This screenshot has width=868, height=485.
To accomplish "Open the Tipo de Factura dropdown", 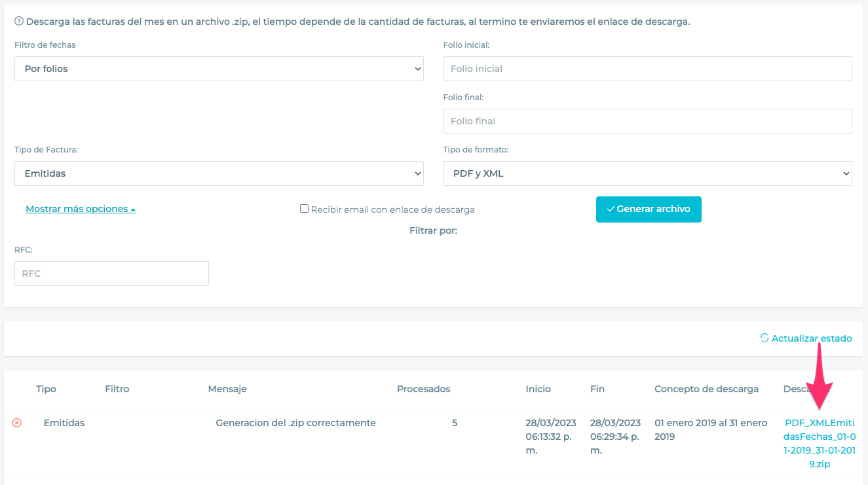I will click(219, 173).
